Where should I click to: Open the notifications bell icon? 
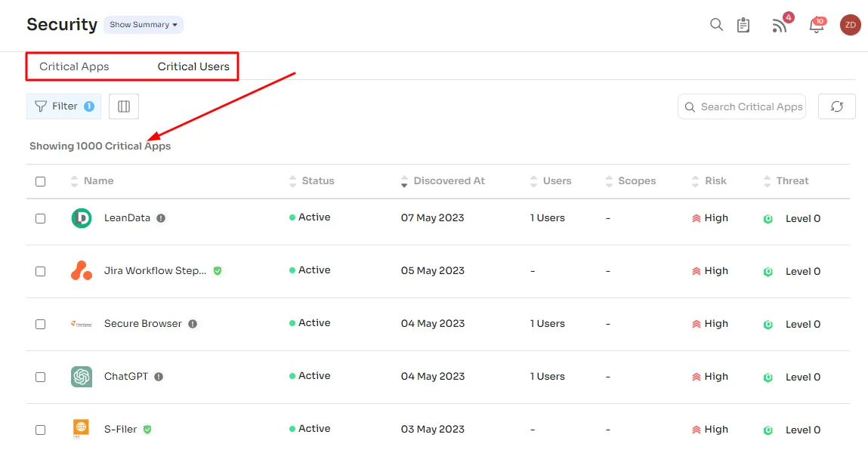817,26
